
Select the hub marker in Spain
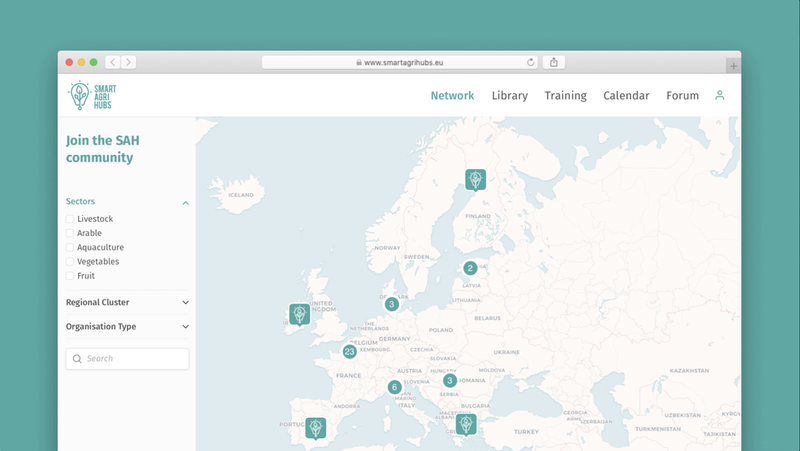tap(316, 428)
